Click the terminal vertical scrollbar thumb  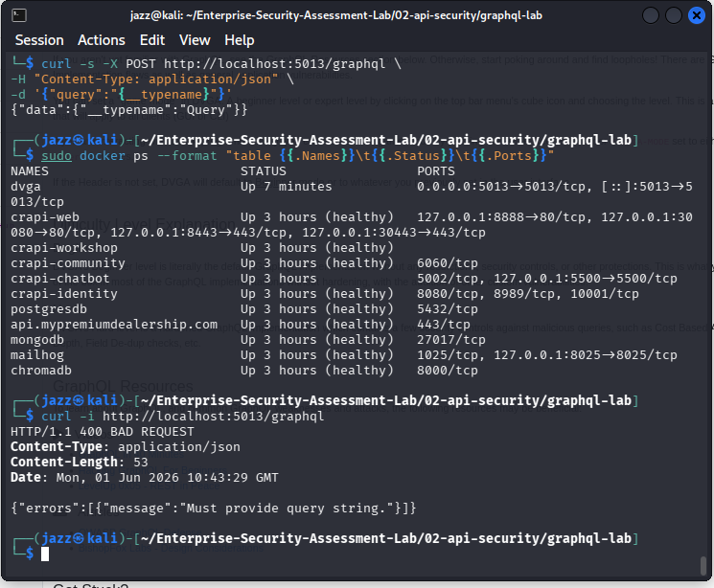[703, 565]
